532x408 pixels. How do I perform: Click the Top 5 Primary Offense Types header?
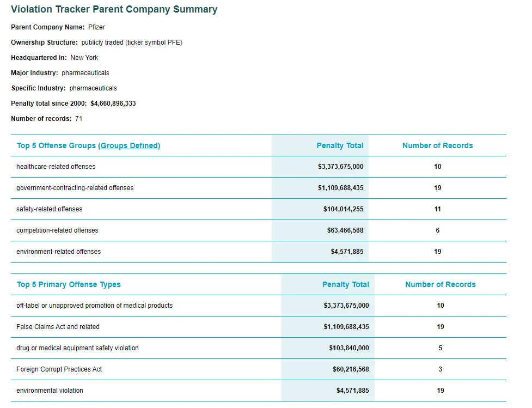(x=69, y=284)
